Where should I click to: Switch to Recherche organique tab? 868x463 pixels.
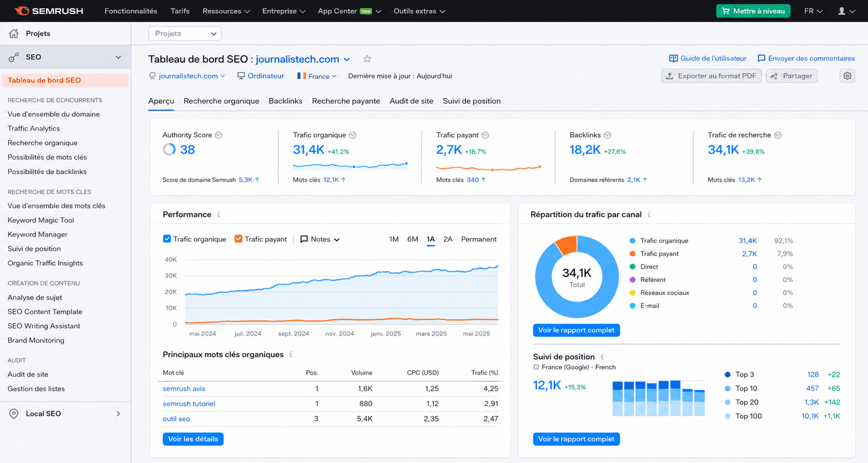[221, 101]
